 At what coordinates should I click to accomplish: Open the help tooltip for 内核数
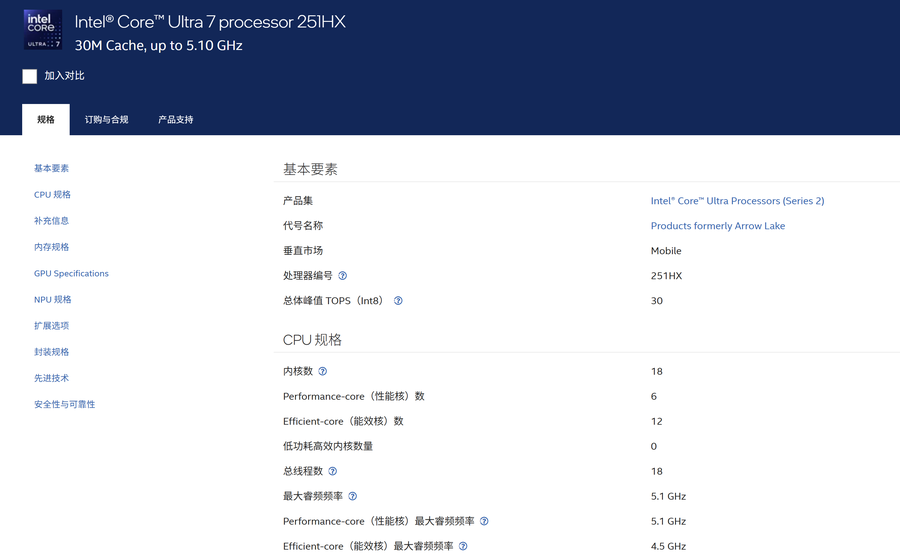(x=323, y=372)
